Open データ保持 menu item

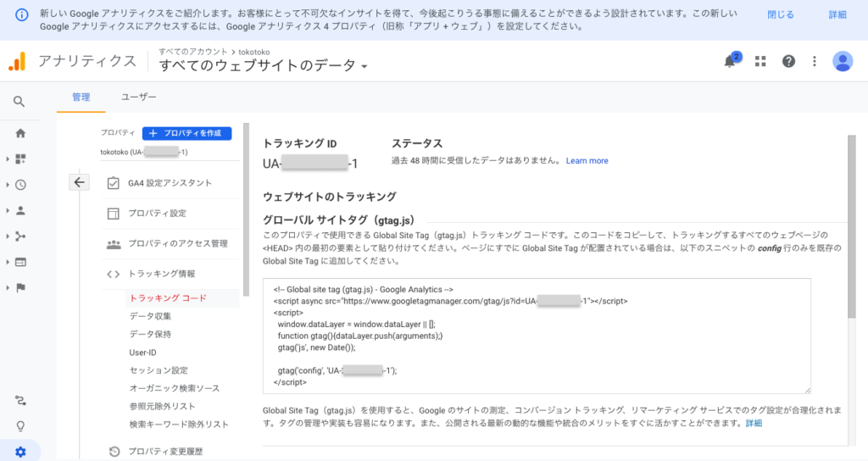pyautogui.click(x=150, y=334)
